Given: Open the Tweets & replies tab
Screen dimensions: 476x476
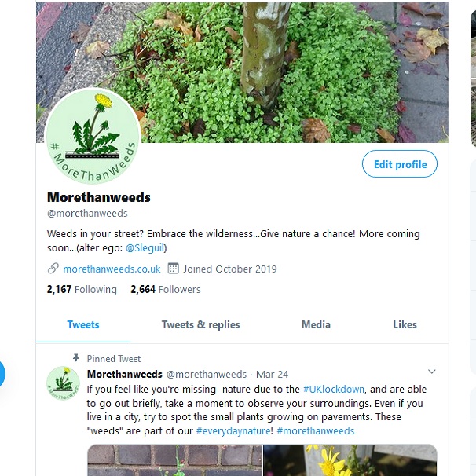Looking at the screenshot, I should pos(200,324).
